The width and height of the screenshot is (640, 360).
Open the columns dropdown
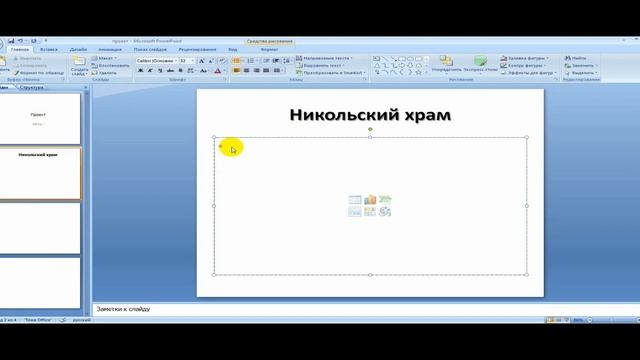pyautogui.click(x=279, y=71)
